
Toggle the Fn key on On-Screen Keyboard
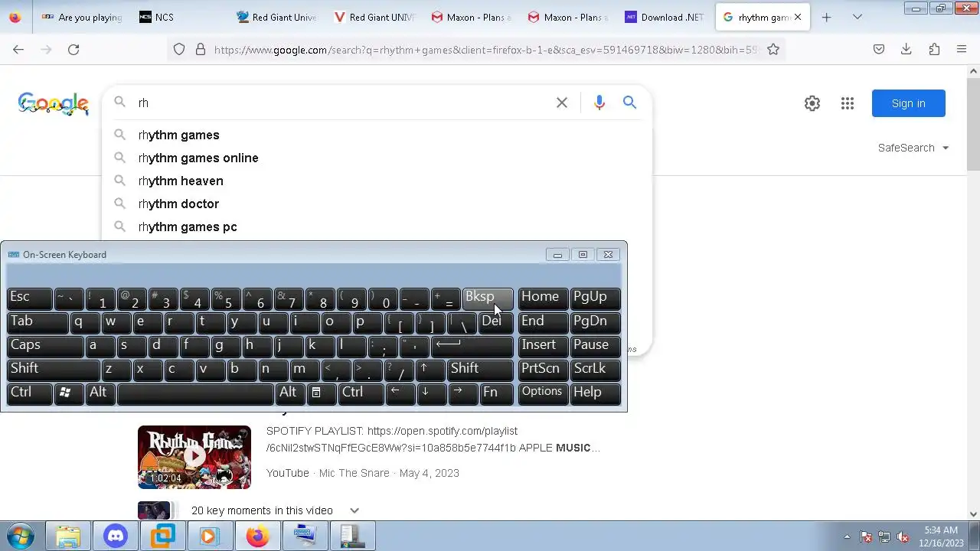tap(496, 393)
